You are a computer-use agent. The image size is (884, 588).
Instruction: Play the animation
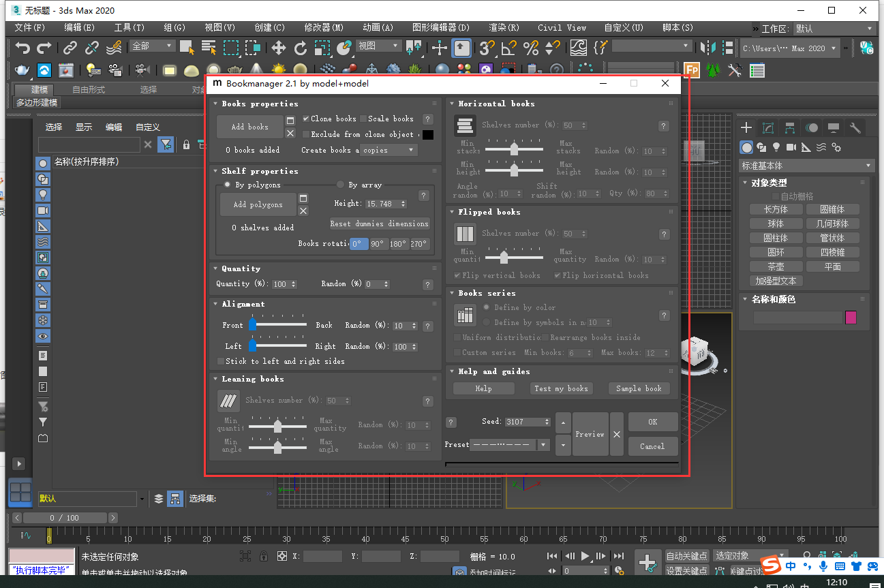585,556
